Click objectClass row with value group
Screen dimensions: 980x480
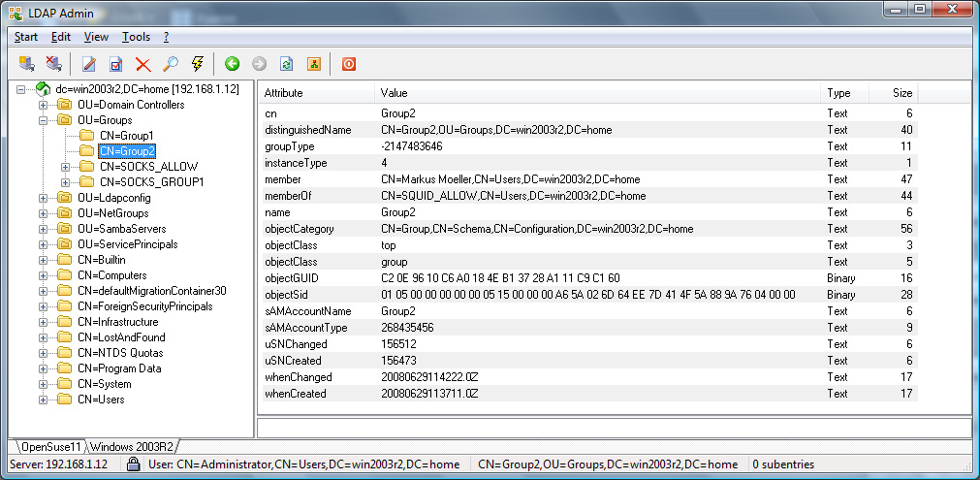[x=588, y=262]
